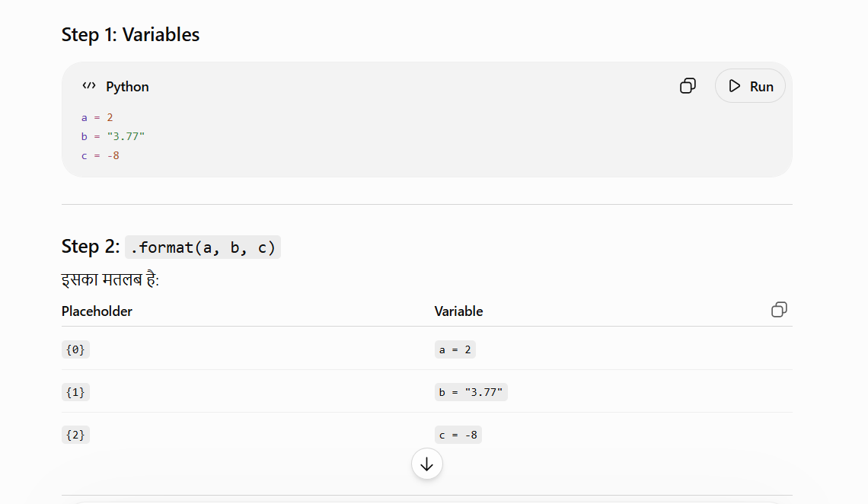
Task: Select the {0} placeholder cell
Action: [75, 349]
